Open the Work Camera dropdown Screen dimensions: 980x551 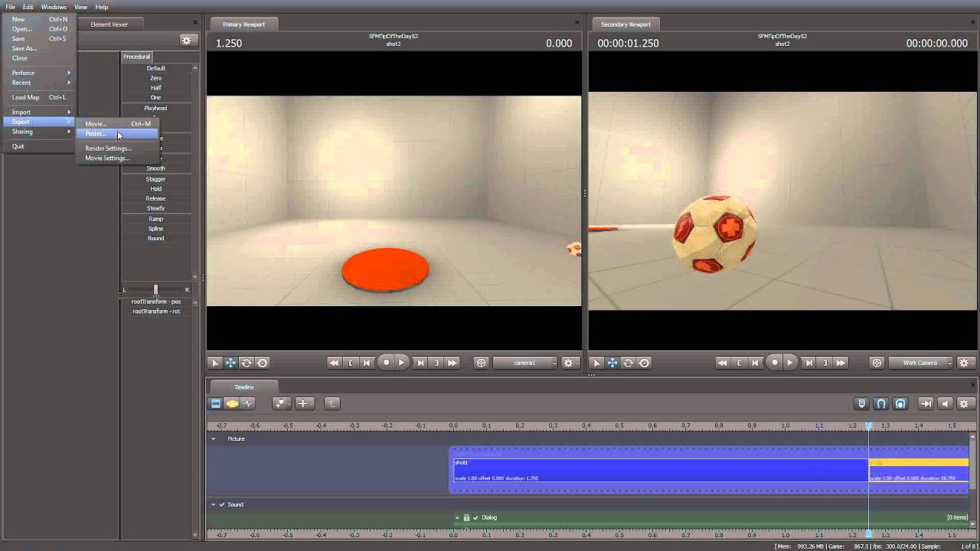coord(921,363)
